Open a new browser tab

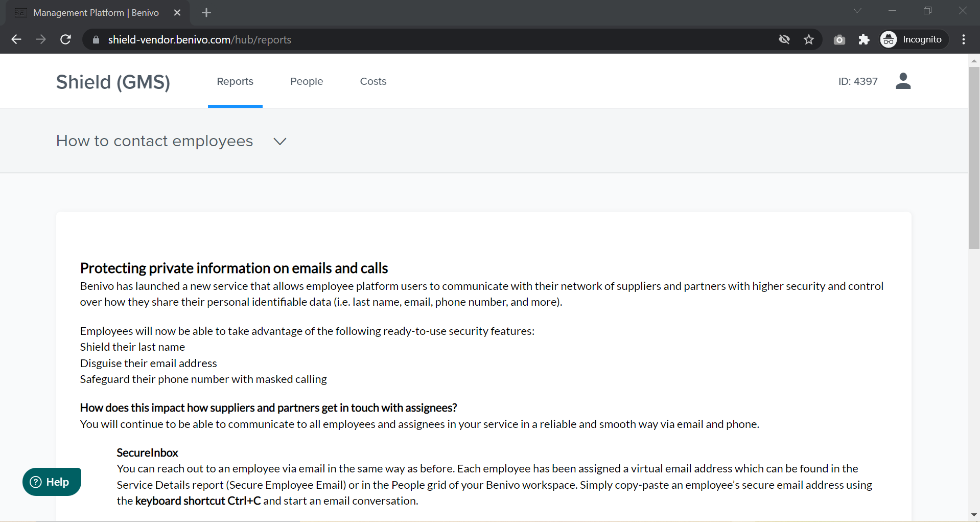[x=206, y=13]
